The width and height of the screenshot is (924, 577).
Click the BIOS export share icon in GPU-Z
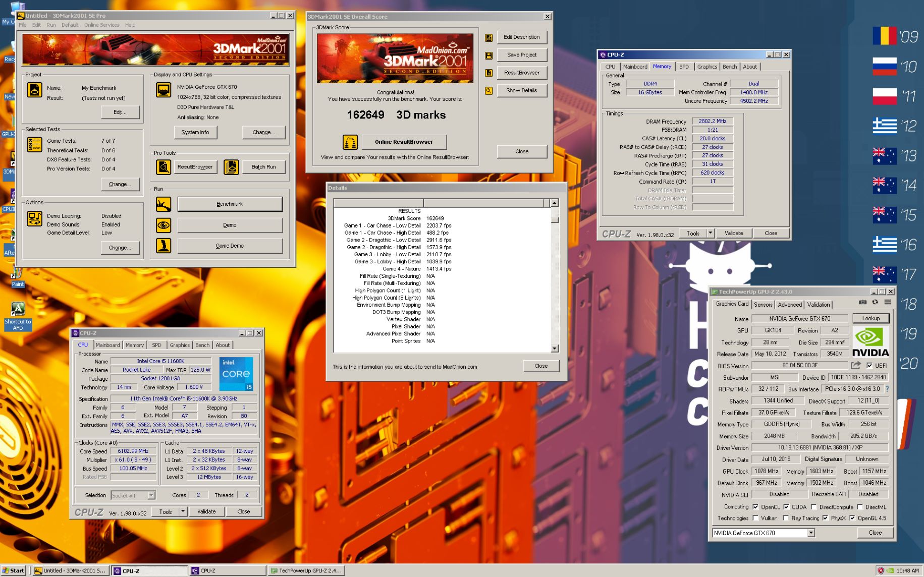coord(856,365)
